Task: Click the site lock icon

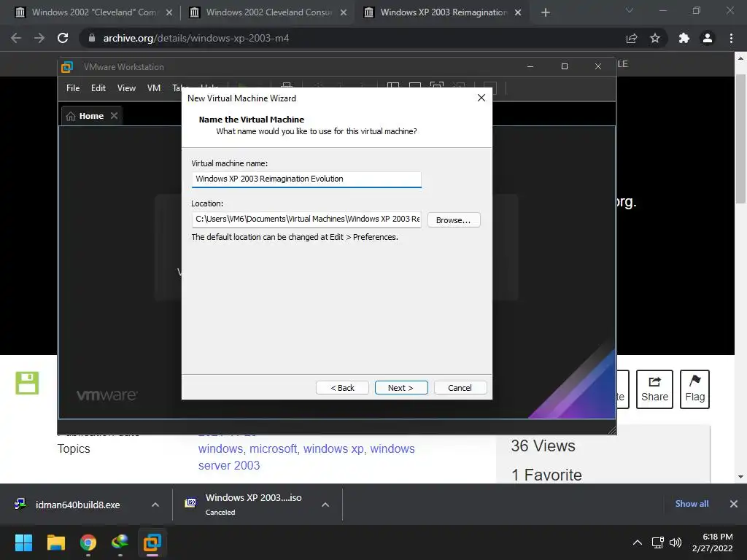Action: point(92,38)
